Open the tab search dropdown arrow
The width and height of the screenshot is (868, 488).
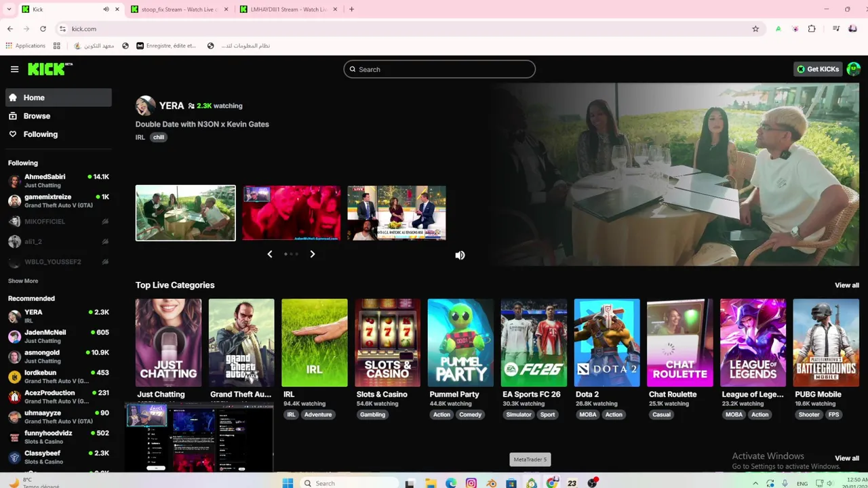(9, 9)
